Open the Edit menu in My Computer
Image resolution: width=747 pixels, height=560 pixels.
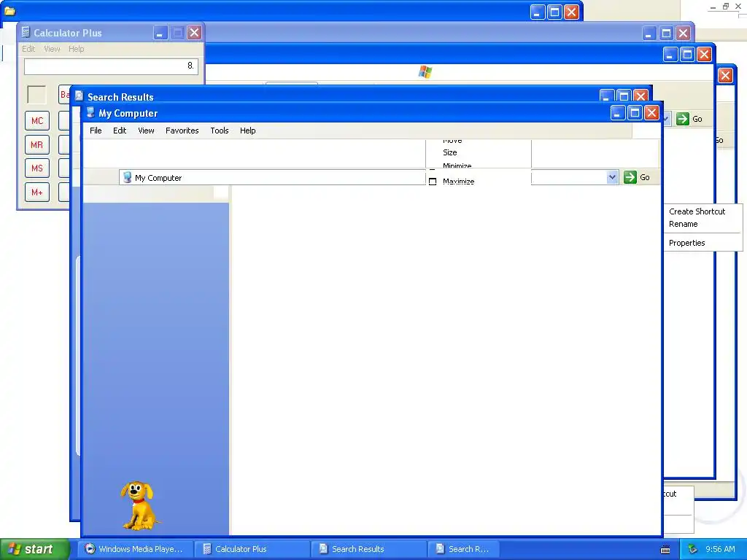tap(120, 131)
